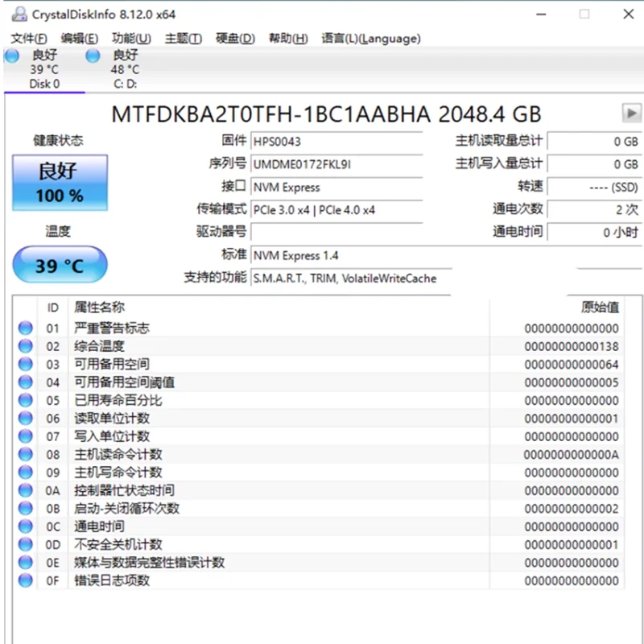This screenshot has width=644, height=644.
Task: Open the 功能(U) menu
Action: coord(131,39)
